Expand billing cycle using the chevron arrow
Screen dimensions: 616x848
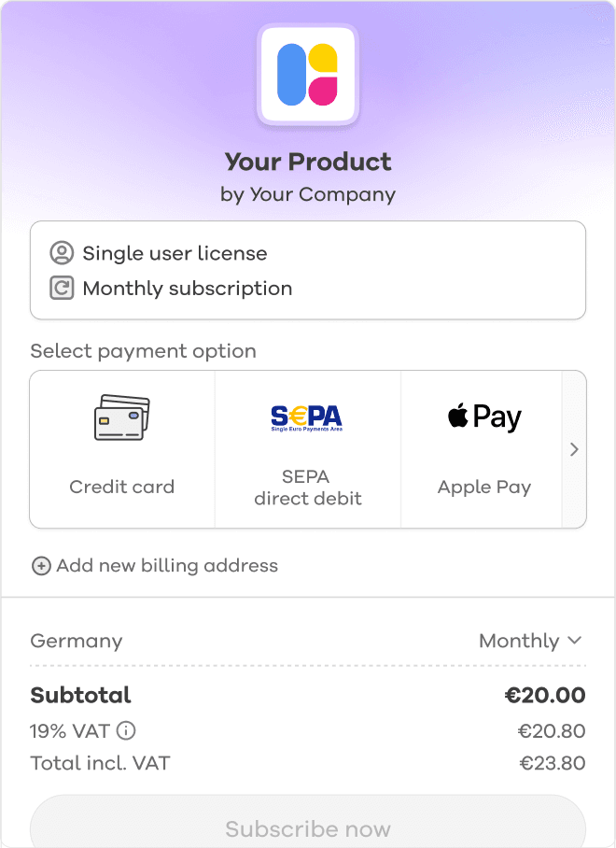[x=575, y=641]
